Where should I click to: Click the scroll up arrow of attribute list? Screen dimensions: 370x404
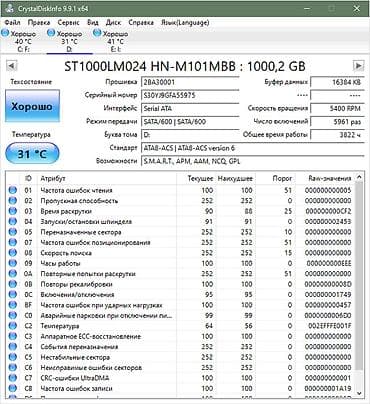359,178
